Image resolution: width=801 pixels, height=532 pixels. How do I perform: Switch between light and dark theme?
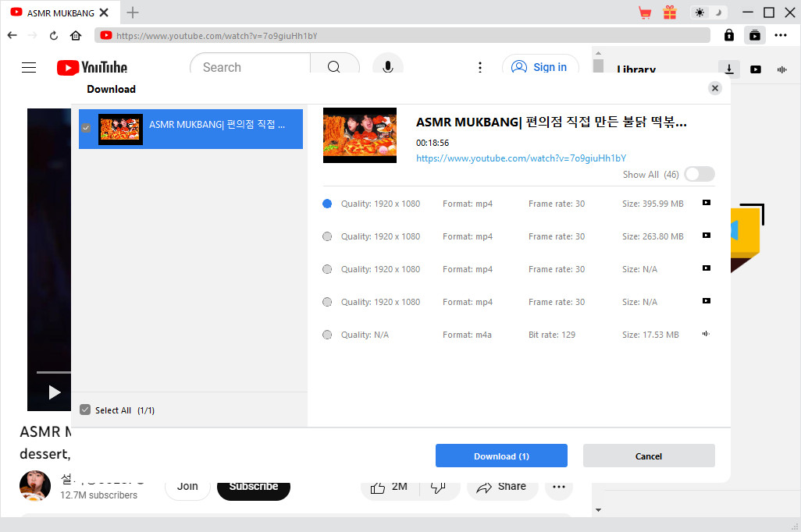pyautogui.click(x=709, y=12)
